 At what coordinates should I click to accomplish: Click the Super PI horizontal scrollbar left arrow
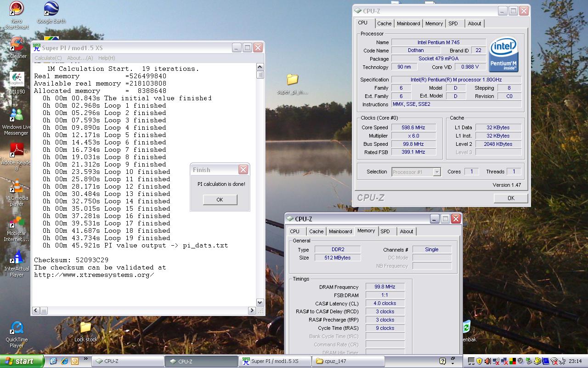(36, 310)
